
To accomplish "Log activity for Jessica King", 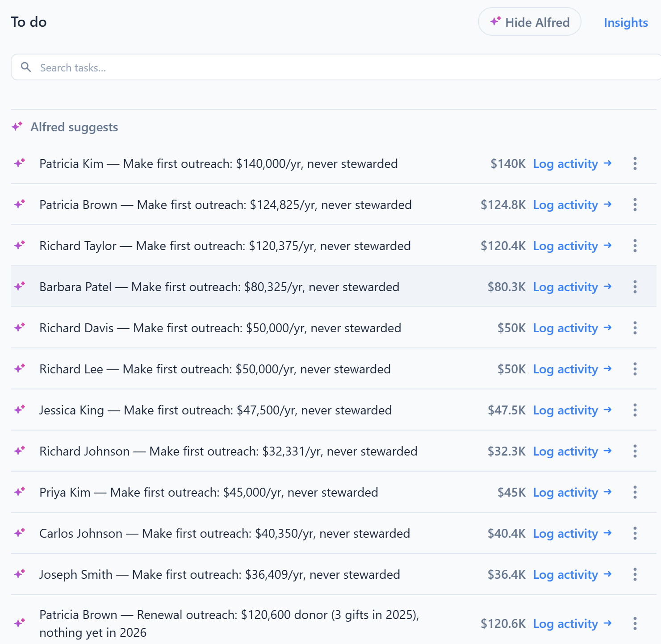I will click(x=572, y=410).
